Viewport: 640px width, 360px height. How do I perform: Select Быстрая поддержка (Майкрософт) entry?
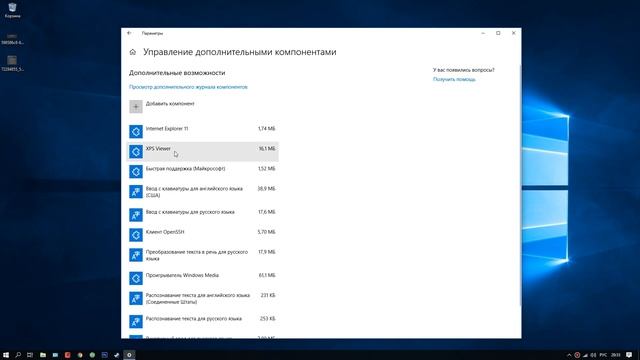click(203, 171)
